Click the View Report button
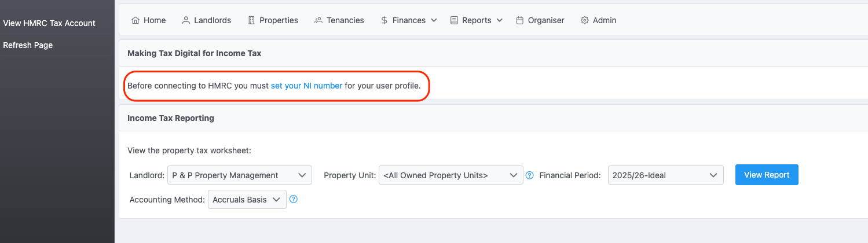The height and width of the screenshot is (243, 868). point(767,175)
